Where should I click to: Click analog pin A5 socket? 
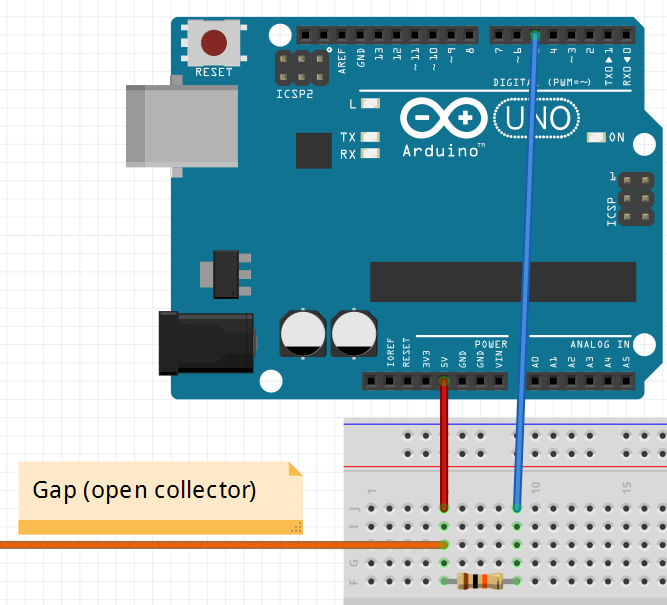[626, 381]
